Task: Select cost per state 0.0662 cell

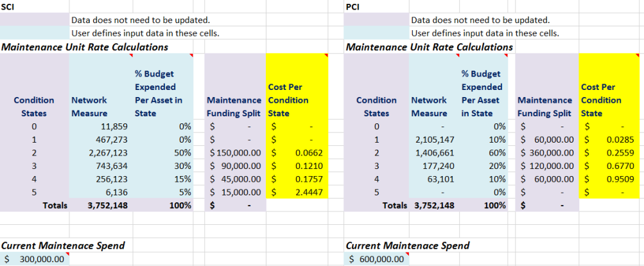Action: pyautogui.click(x=297, y=152)
